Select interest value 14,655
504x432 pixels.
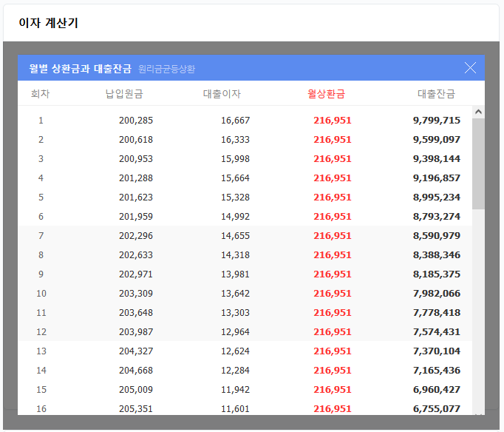(x=235, y=236)
